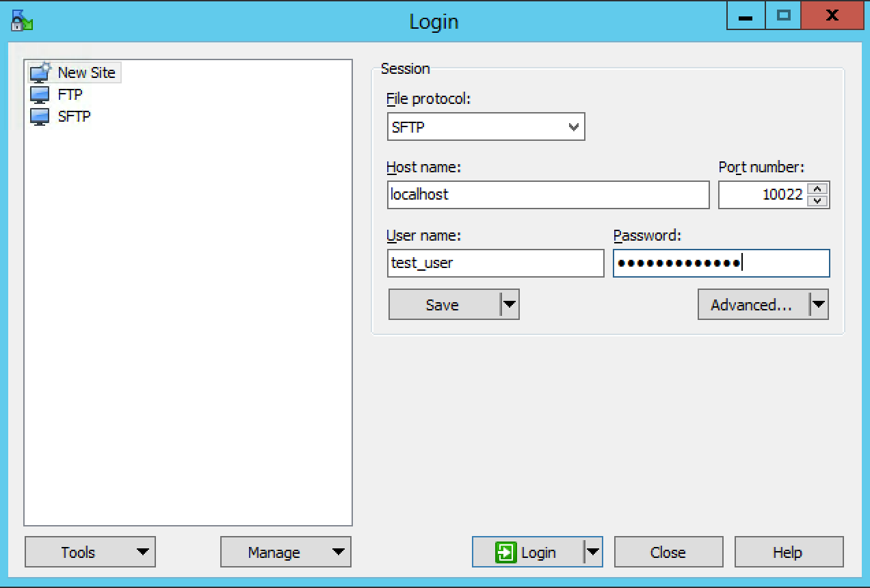Open the Tools menu button
The height and width of the screenshot is (588, 870).
click(x=90, y=552)
